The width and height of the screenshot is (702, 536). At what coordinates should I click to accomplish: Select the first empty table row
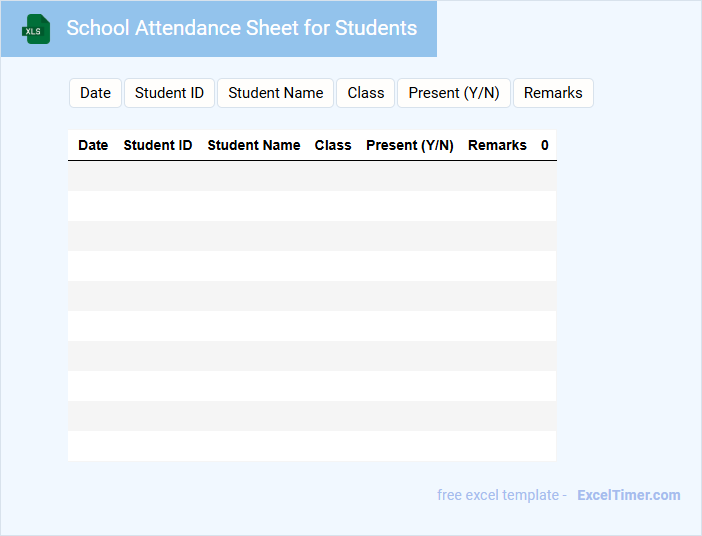pyautogui.click(x=312, y=176)
